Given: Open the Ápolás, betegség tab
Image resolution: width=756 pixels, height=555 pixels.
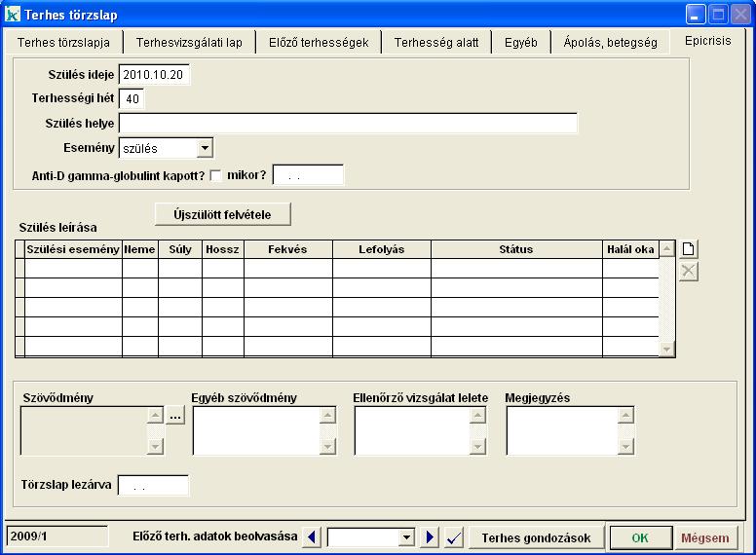Looking at the screenshot, I should coord(610,43).
